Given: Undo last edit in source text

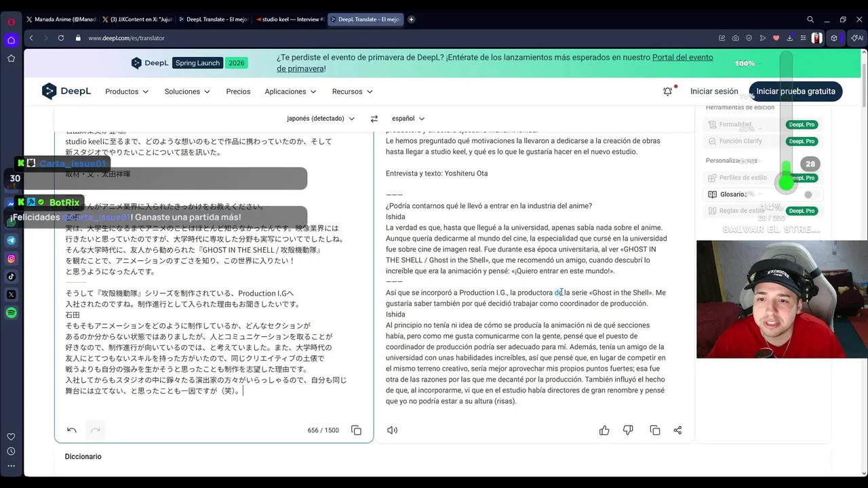Looking at the screenshot, I should [x=72, y=430].
